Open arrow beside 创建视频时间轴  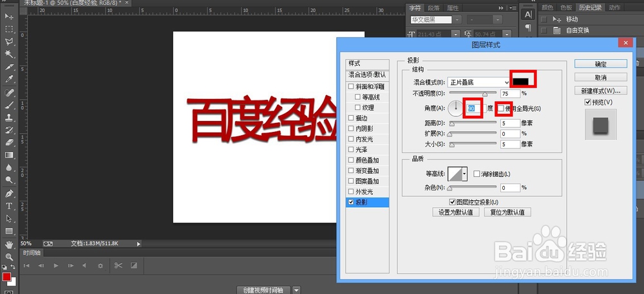click(296, 290)
